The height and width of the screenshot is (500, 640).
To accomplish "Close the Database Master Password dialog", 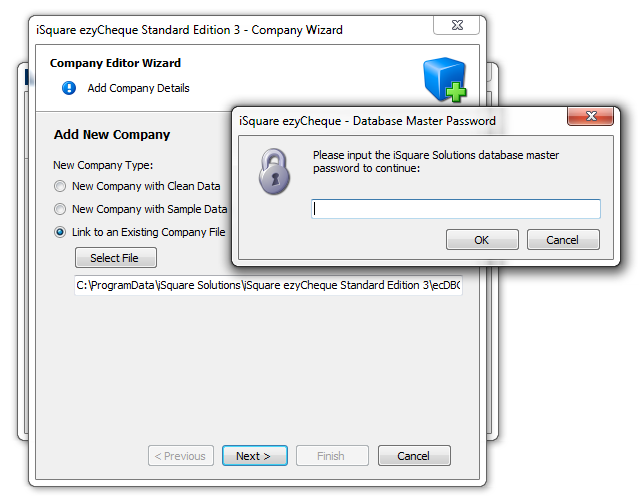I will point(590,116).
